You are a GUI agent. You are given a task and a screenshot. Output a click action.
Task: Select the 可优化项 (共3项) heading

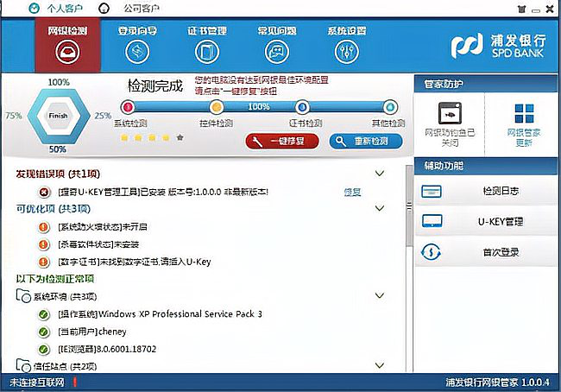(x=54, y=209)
